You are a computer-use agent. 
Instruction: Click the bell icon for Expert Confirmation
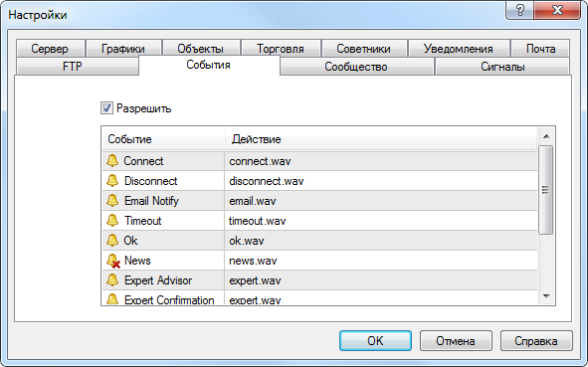point(112,298)
